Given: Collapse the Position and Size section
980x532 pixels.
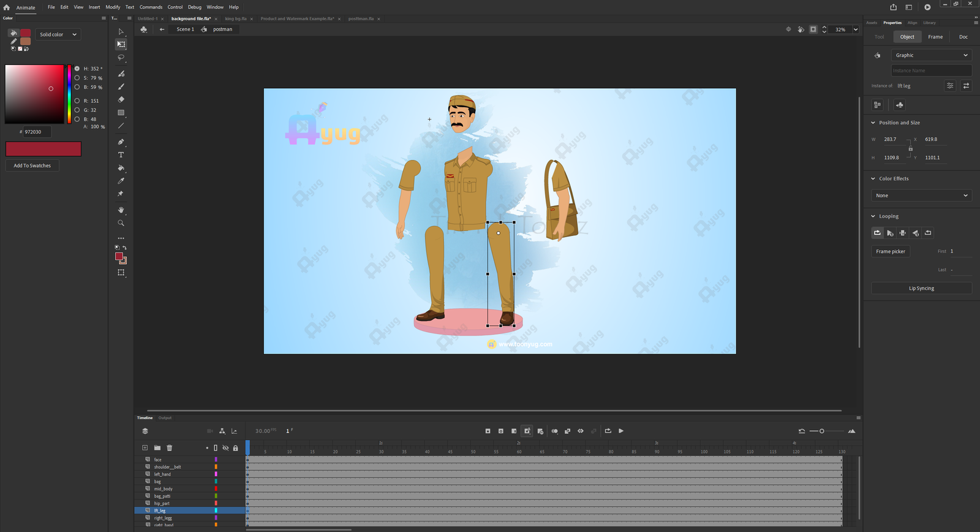Looking at the screenshot, I should tap(873, 123).
